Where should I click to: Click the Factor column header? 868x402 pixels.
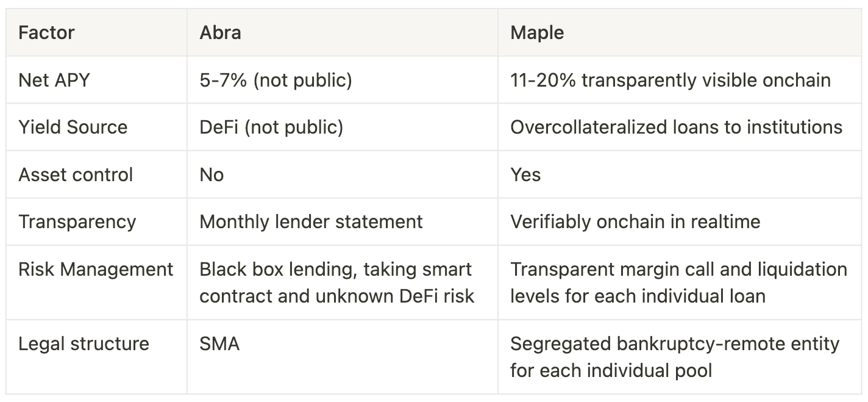[96, 32]
